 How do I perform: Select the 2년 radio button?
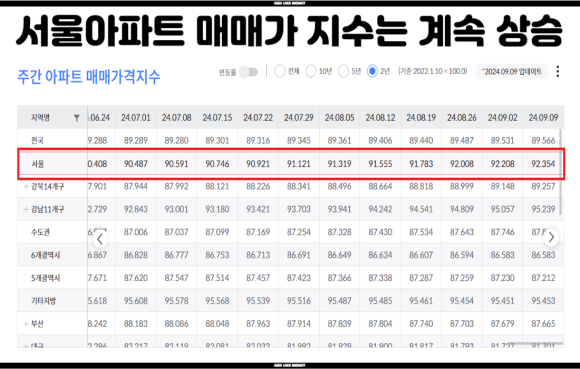[x=372, y=71]
